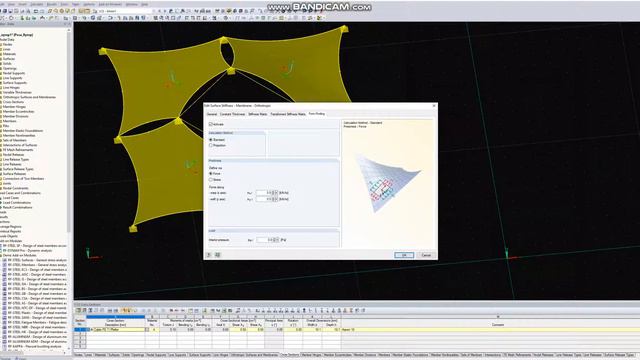Define prestress via Force option
Screen dimensions: 640x360
pyautogui.click(x=211, y=174)
